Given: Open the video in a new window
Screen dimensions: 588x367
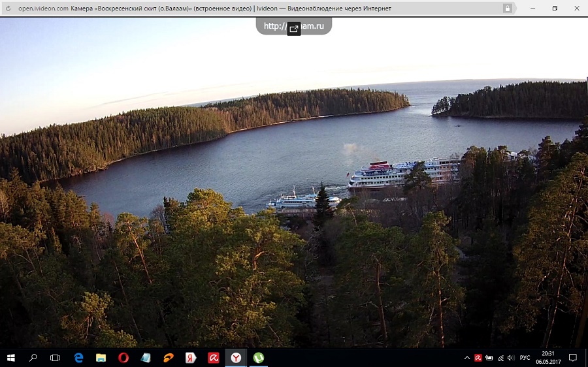Looking at the screenshot, I should tap(294, 29).
